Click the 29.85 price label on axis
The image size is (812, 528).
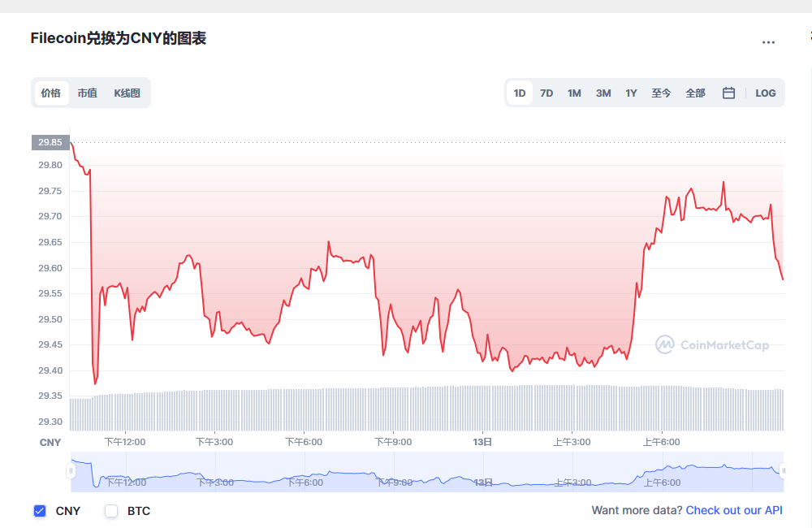tap(50, 142)
